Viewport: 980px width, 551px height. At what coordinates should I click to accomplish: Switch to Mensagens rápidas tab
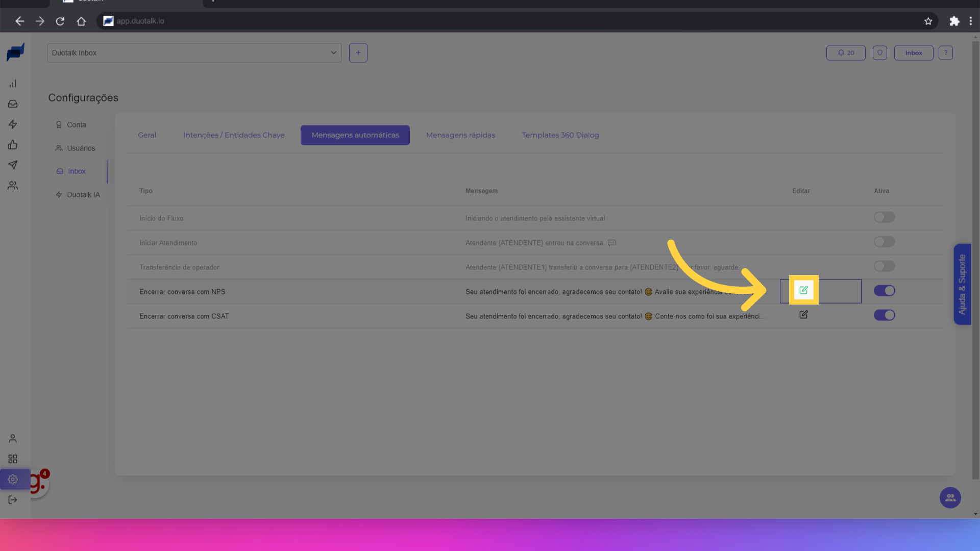[460, 135]
